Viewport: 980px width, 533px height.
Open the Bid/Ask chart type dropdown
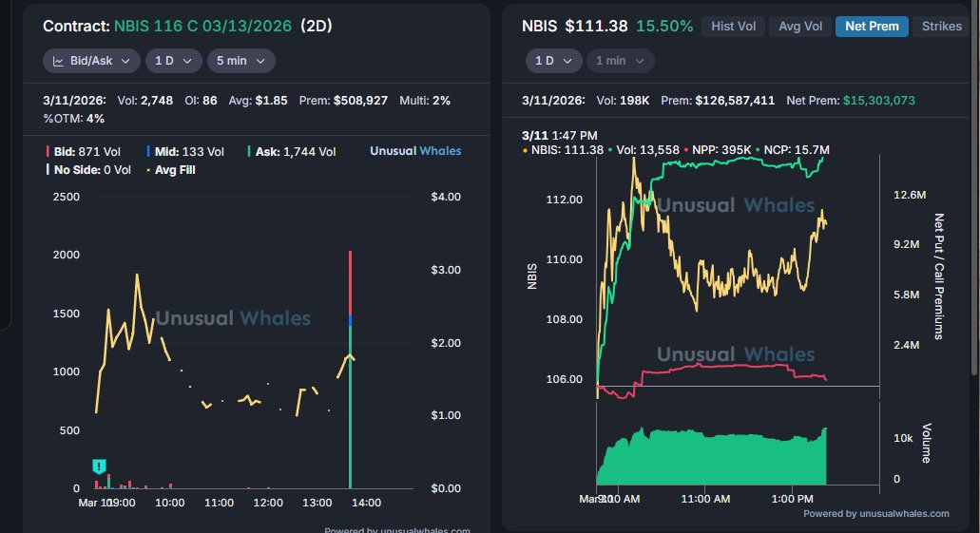pos(91,61)
